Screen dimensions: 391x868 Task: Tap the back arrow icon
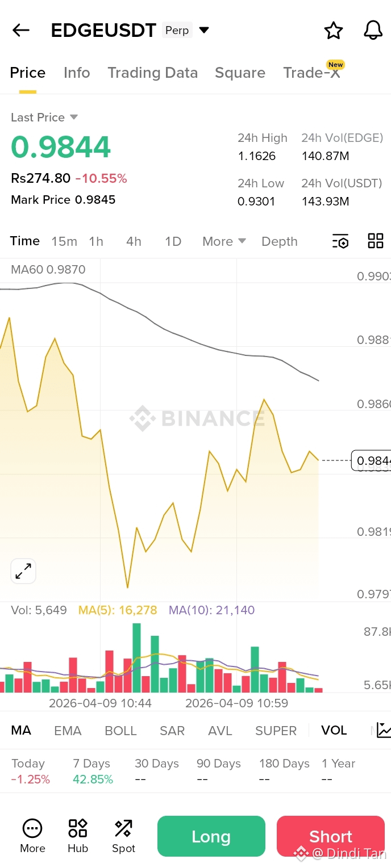[21, 30]
